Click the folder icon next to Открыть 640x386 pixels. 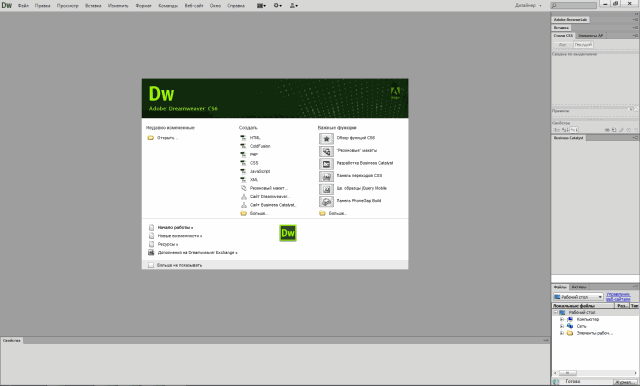[x=151, y=138]
